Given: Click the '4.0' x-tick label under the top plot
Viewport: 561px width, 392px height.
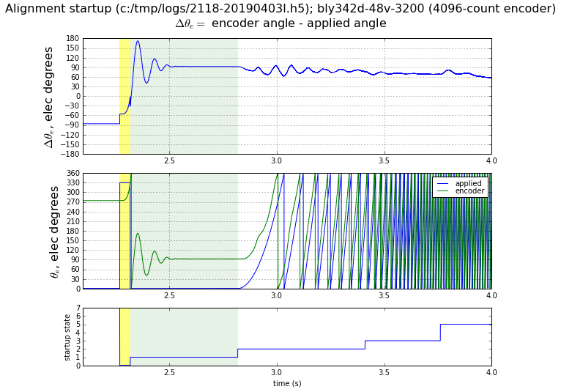Looking at the screenshot, I should click(491, 160).
